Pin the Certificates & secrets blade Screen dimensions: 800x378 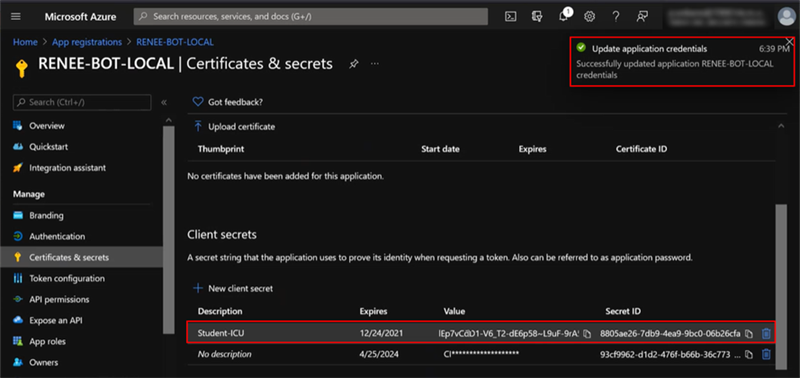pos(353,64)
